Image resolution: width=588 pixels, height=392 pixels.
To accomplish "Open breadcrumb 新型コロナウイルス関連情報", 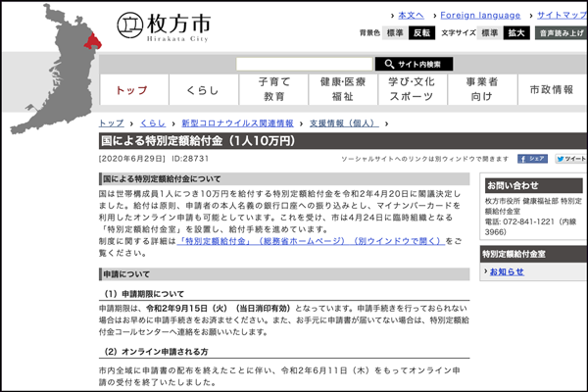I will (236, 123).
